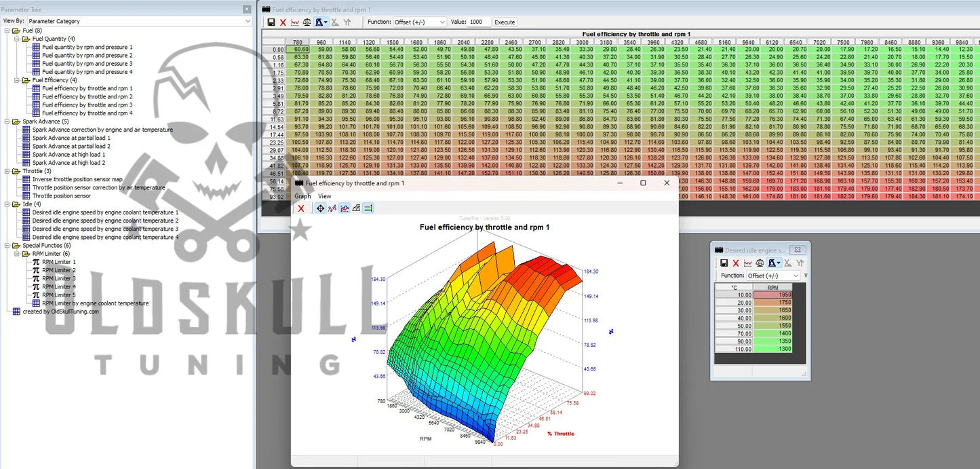Click the red 1950 RPM cell in idle table

coord(772,295)
